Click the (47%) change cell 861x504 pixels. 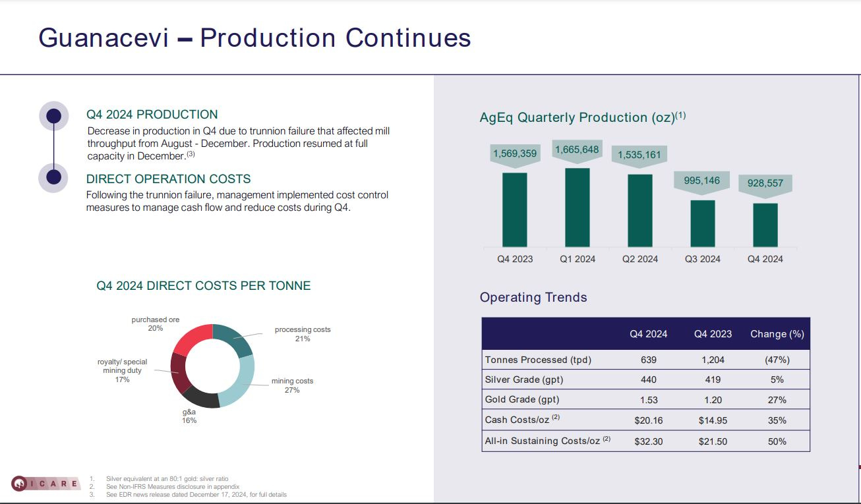[x=777, y=360]
